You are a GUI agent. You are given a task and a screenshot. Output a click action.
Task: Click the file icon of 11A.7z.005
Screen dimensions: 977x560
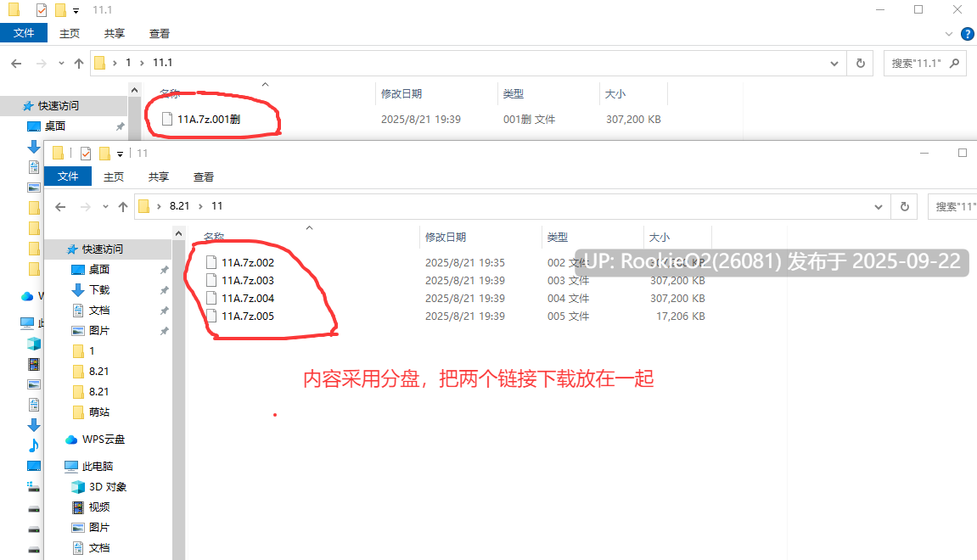(211, 316)
